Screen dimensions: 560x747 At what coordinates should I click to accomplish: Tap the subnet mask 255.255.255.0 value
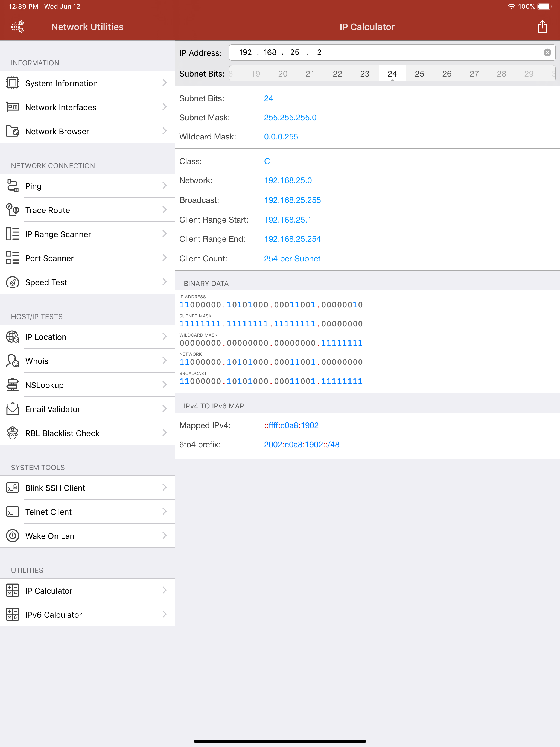click(290, 118)
